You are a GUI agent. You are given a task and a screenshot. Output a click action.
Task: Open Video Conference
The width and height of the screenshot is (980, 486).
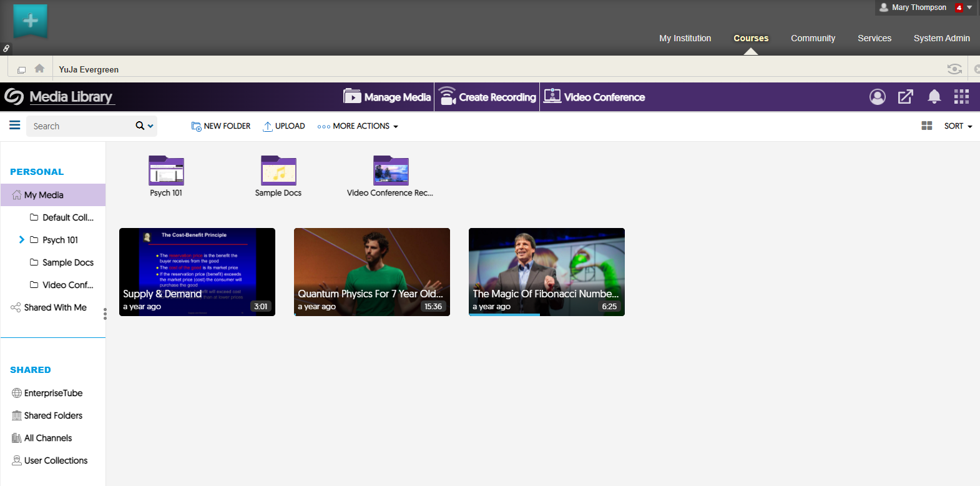click(594, 97)
